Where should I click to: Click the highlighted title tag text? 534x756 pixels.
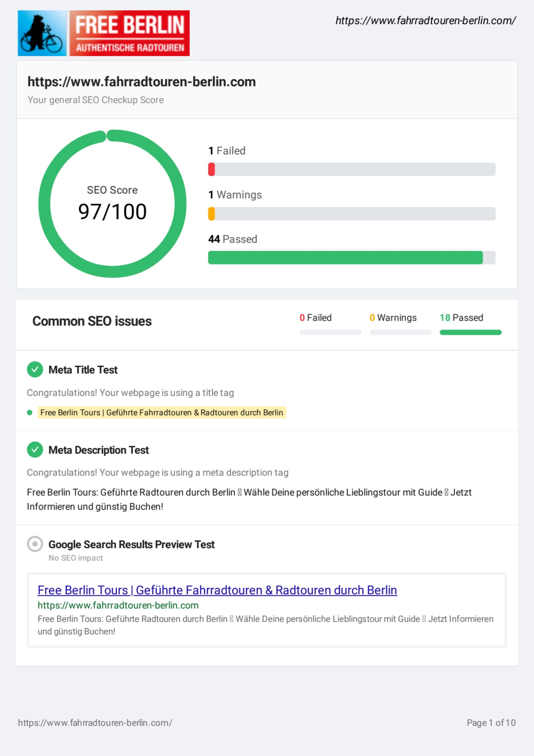[161, 413]
